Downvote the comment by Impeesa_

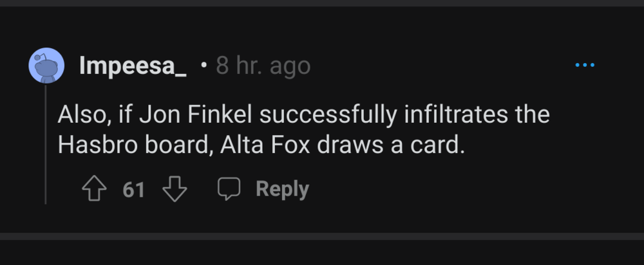coord(174,189)
